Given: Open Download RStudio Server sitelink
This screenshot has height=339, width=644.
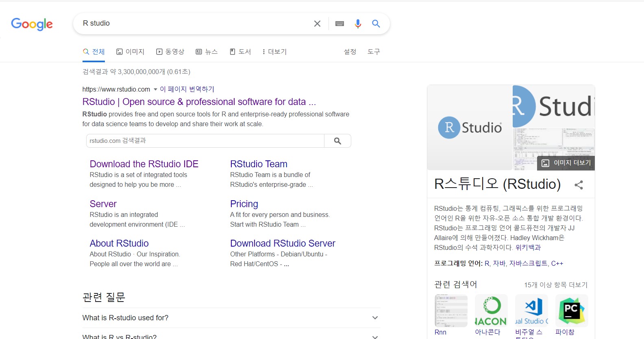Looking at the screenshot, I should pos(283,243).
